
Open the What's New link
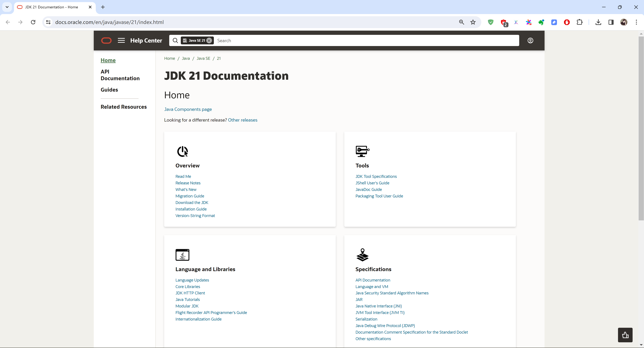tap(186, 189)
